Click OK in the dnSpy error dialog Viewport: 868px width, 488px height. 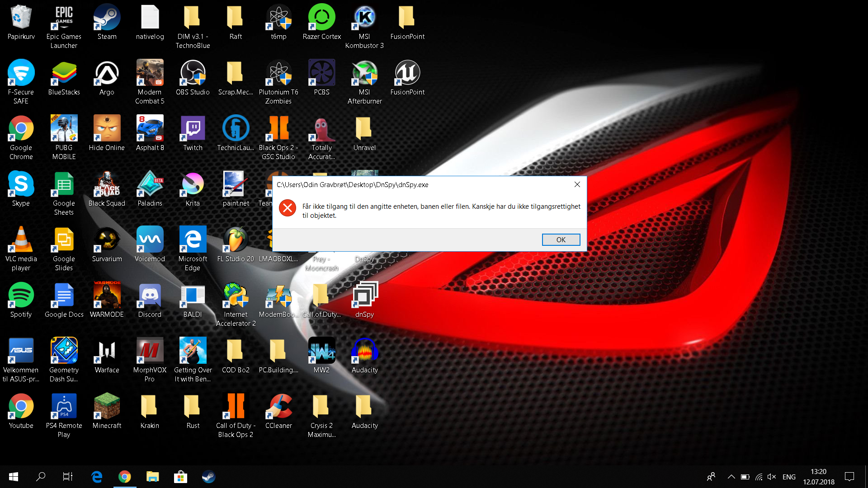click(561, 239)
